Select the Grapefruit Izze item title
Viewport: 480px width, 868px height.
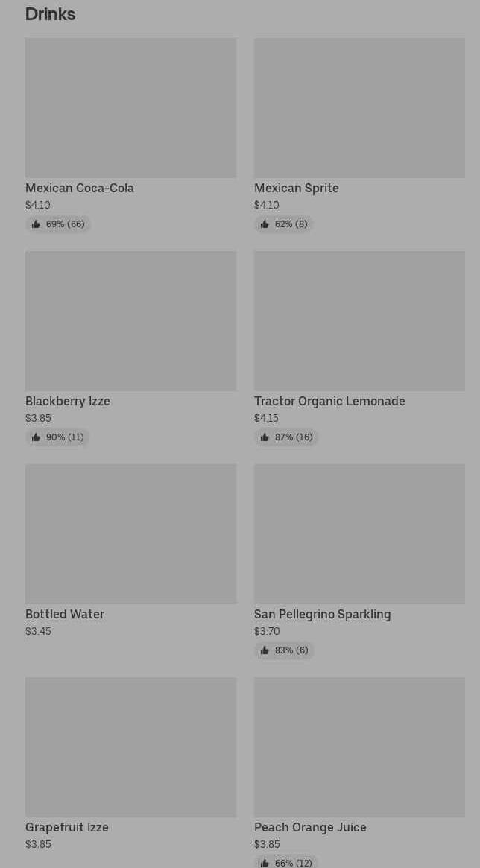[67, 828]
